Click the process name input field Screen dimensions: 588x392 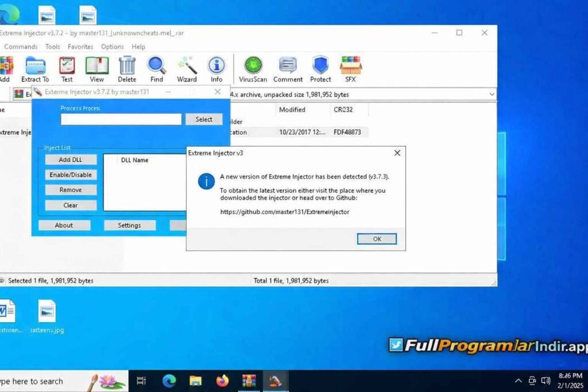click(x=121, y=119)
